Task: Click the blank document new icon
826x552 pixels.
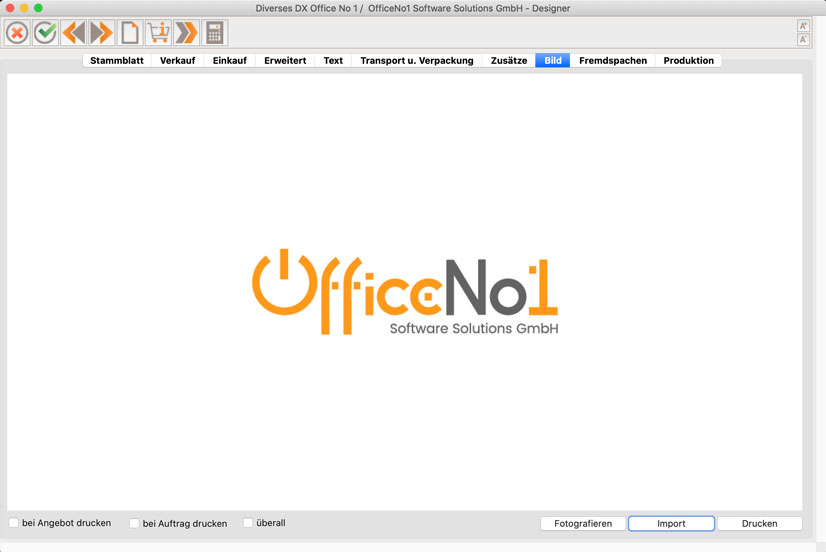Action: click(130, 33)
